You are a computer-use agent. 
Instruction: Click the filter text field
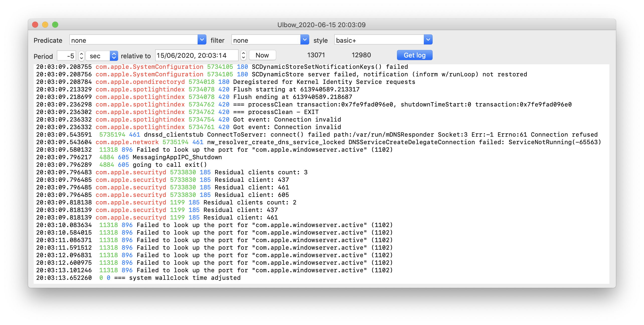click(266, 40)
